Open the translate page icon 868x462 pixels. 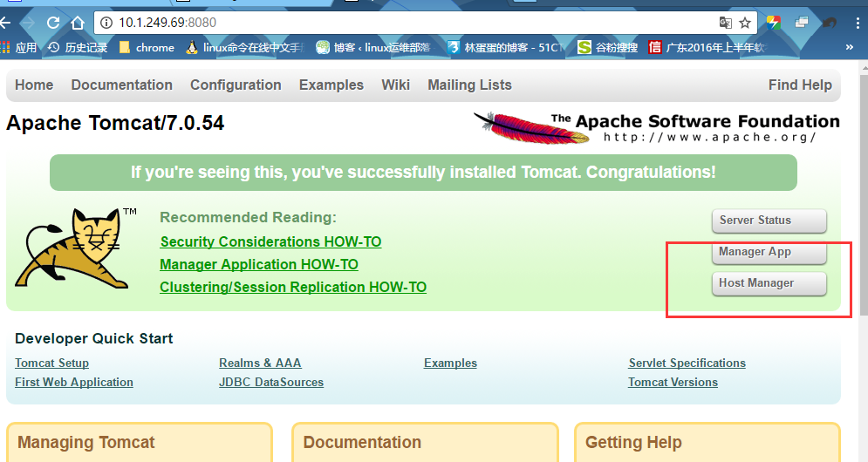tap(725, 23)
